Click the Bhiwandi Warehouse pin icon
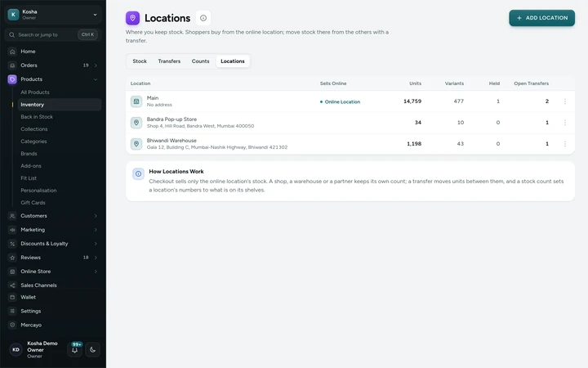Screen dimensions: 588x368 136,144
